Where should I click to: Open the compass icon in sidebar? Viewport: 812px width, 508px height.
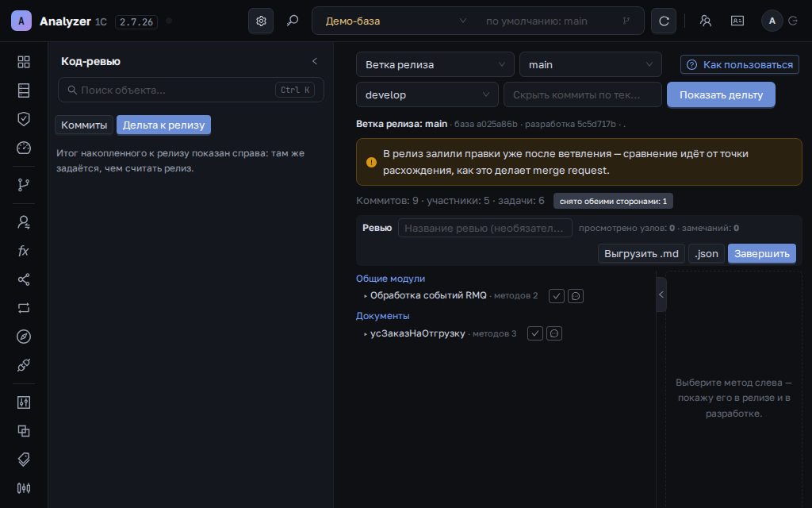[x=24, y=337]
